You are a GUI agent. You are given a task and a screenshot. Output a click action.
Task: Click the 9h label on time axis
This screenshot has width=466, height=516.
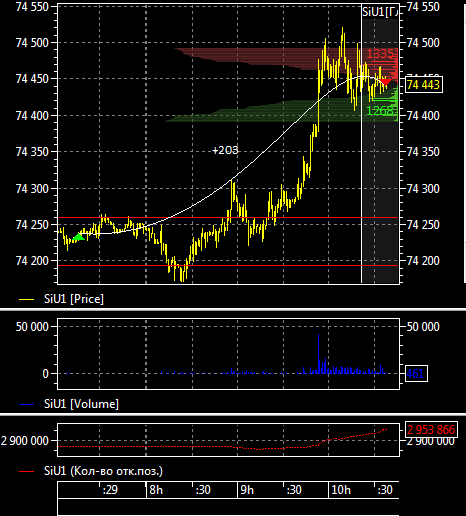pos(247,490)
